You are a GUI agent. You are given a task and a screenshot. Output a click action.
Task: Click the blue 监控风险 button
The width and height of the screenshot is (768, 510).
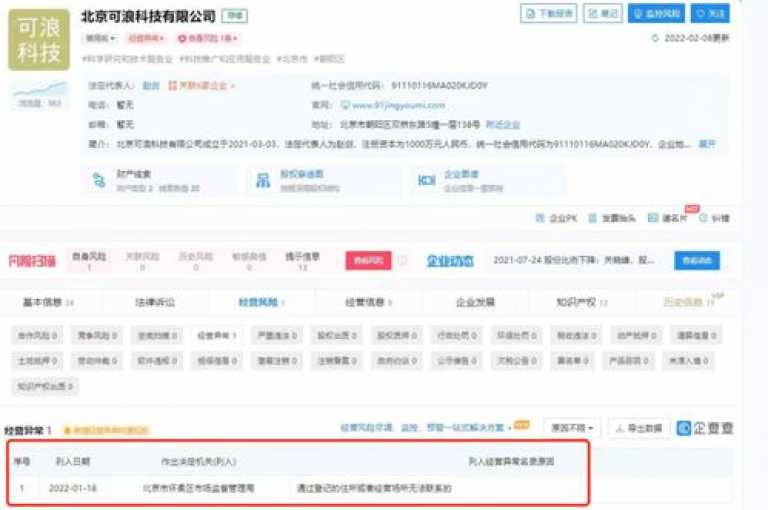(656, 13)
